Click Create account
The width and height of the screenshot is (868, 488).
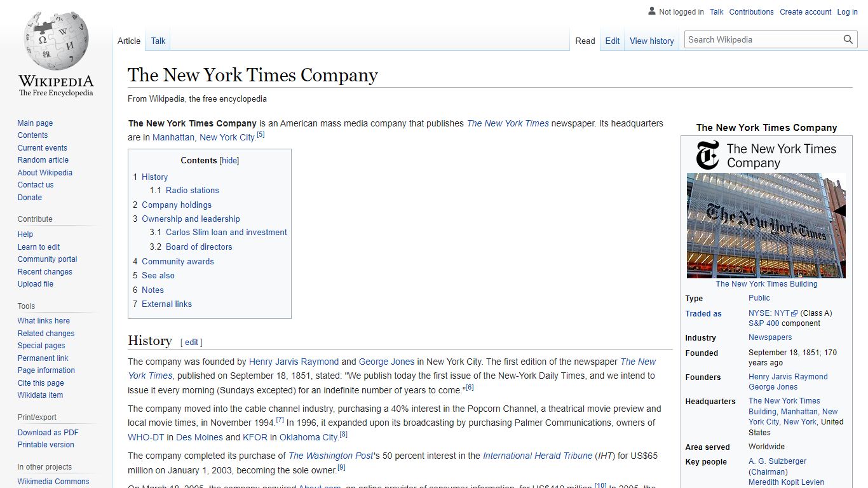click(806, 12)
